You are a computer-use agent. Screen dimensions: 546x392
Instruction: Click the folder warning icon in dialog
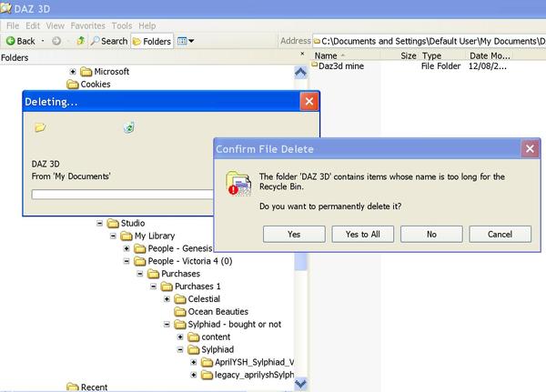(x=238, y=183)
